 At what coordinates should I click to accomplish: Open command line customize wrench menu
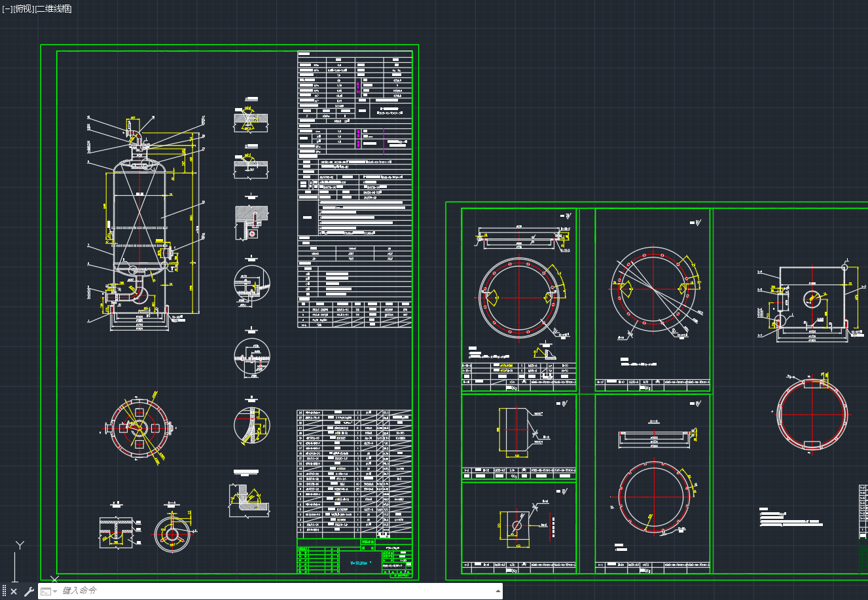[x=29, y=591]
